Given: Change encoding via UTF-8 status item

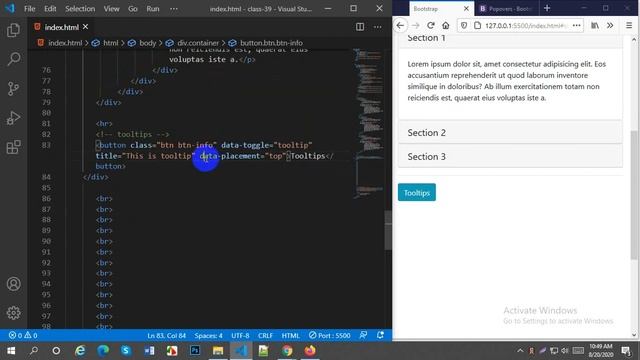Looking at the screenshot, I should 240,336.
